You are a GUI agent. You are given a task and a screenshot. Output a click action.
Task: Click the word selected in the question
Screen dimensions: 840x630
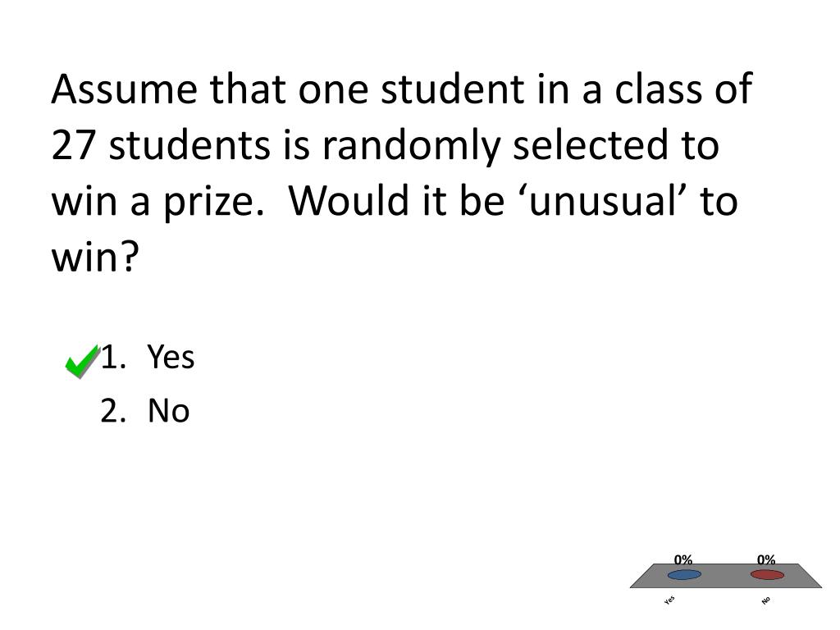[x=591, y=145]
